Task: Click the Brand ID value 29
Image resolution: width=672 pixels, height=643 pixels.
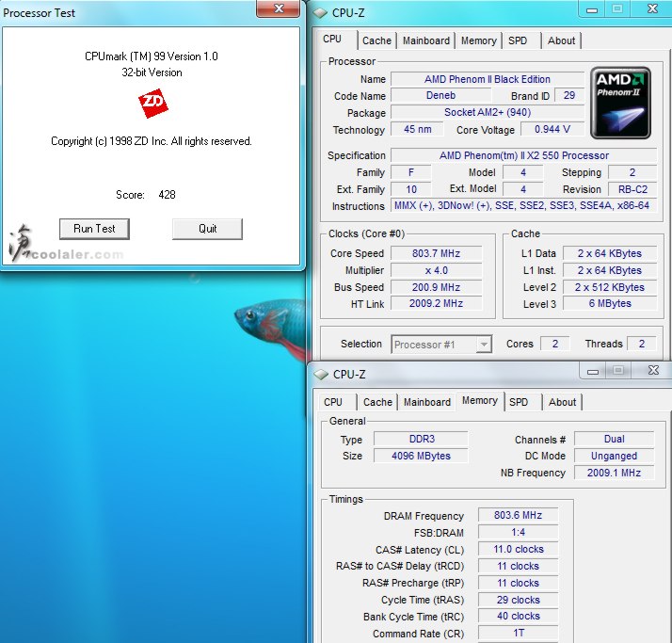Action: 569,96
